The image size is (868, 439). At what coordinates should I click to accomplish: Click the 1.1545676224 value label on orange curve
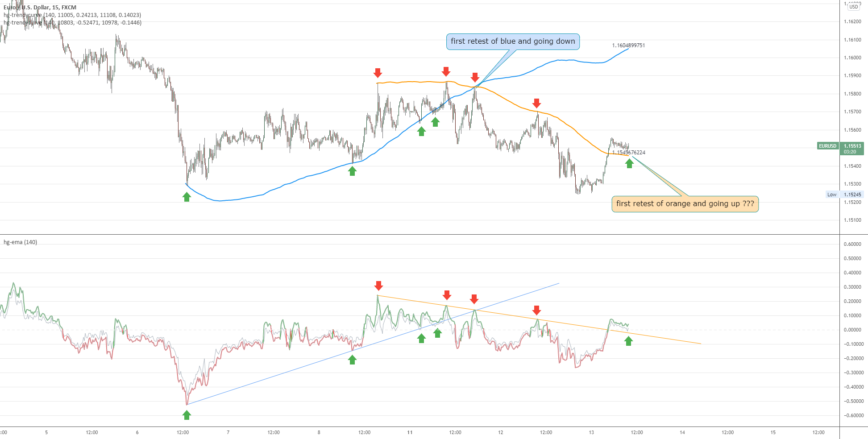tap(628, 153)
